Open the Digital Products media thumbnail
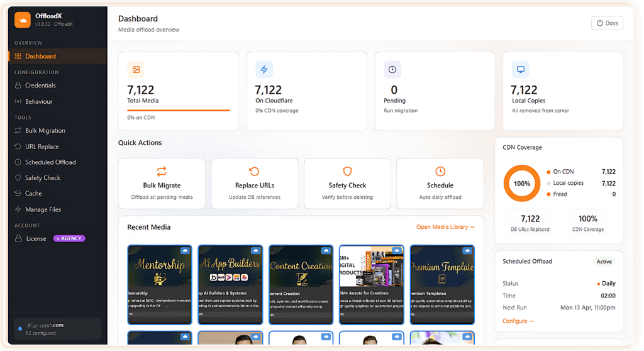Image resolution: width=644 pixels, height=351 pixels. click(372, 285)
